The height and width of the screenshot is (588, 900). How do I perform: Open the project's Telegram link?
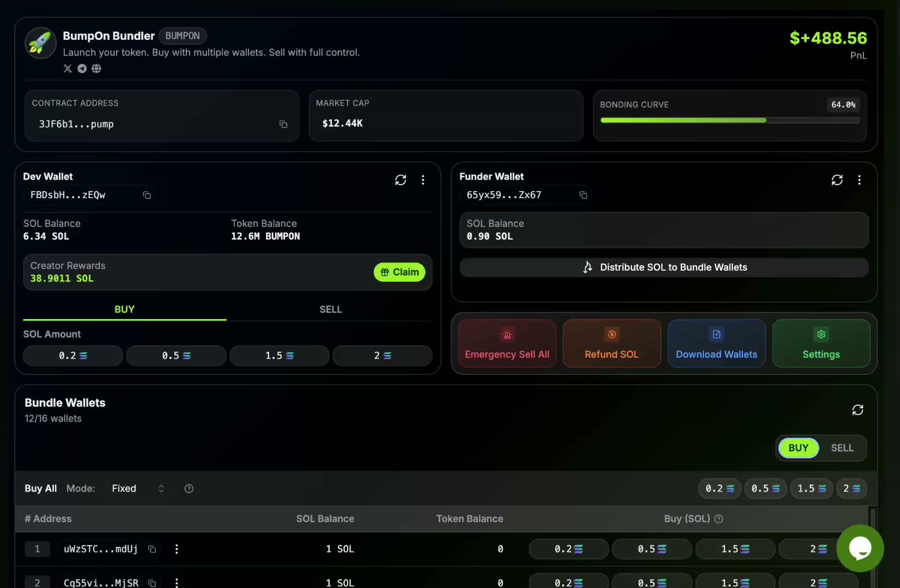pyautogui.click(x=82, y=69)
